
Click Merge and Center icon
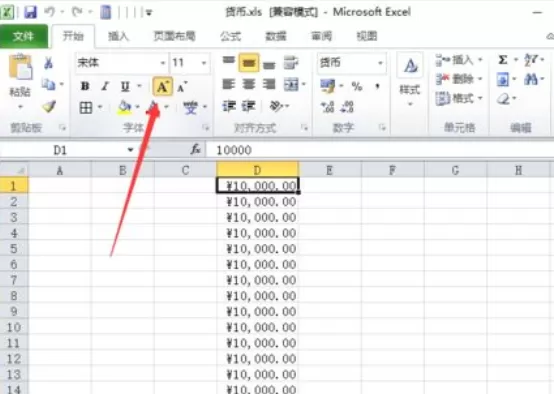(291, 85)
